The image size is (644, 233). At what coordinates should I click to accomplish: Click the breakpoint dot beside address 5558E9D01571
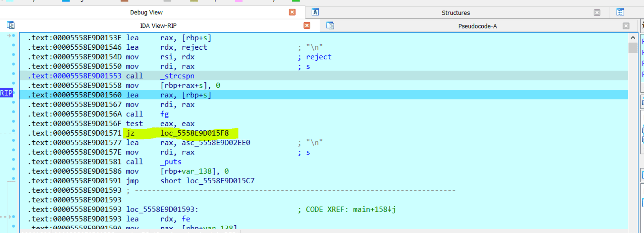(x=13, y=131)
